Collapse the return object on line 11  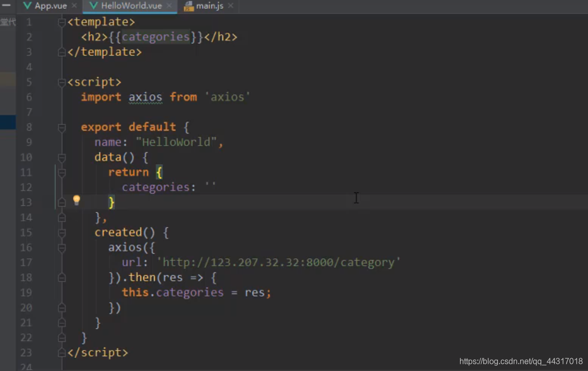62,173
